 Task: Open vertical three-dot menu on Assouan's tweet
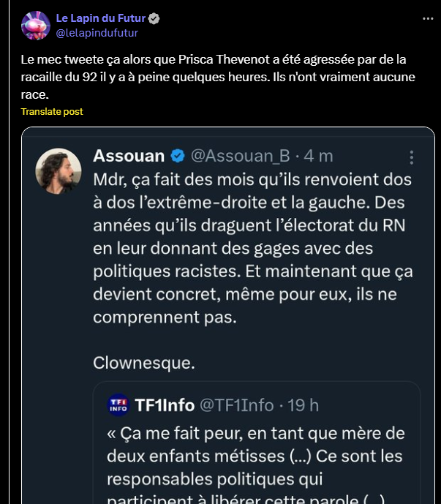point(412,157)
